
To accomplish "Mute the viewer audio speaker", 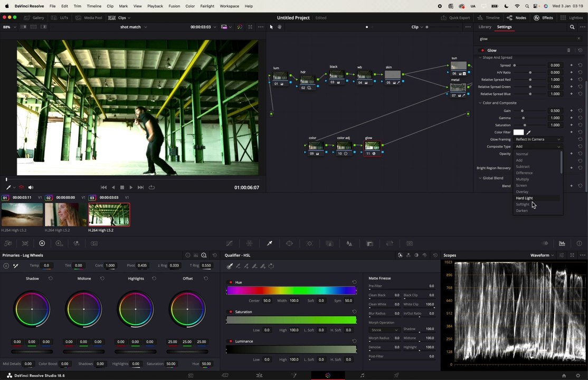I will click(x=31, y=187).
